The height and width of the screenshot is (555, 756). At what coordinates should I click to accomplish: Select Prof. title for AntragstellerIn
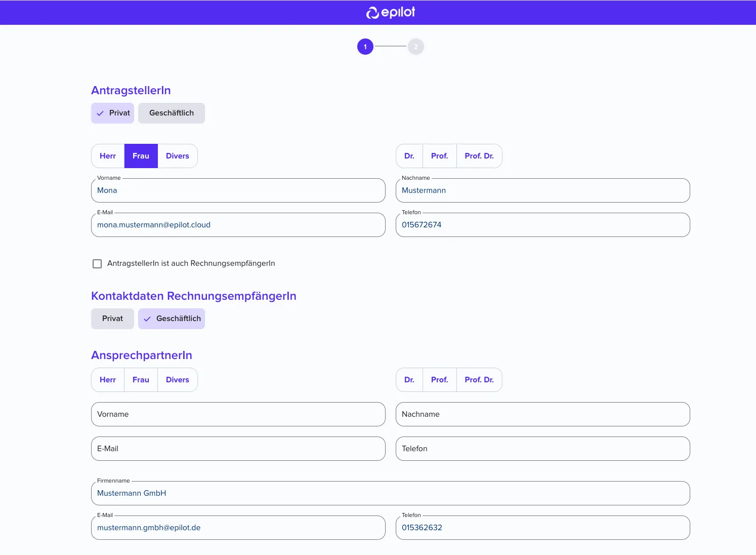coord(440,156)
